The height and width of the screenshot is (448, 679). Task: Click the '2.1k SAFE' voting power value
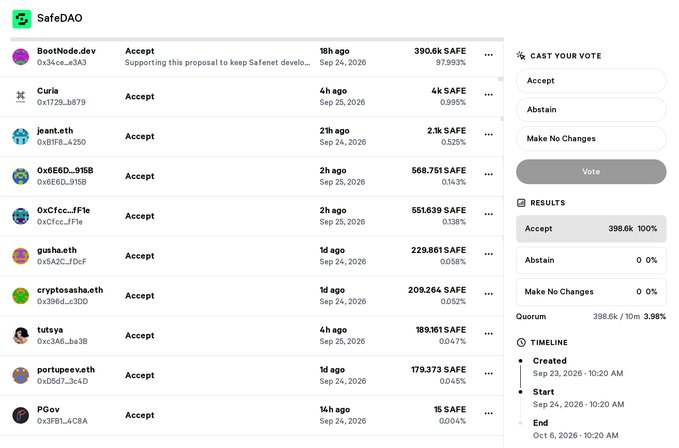point(446,131)
